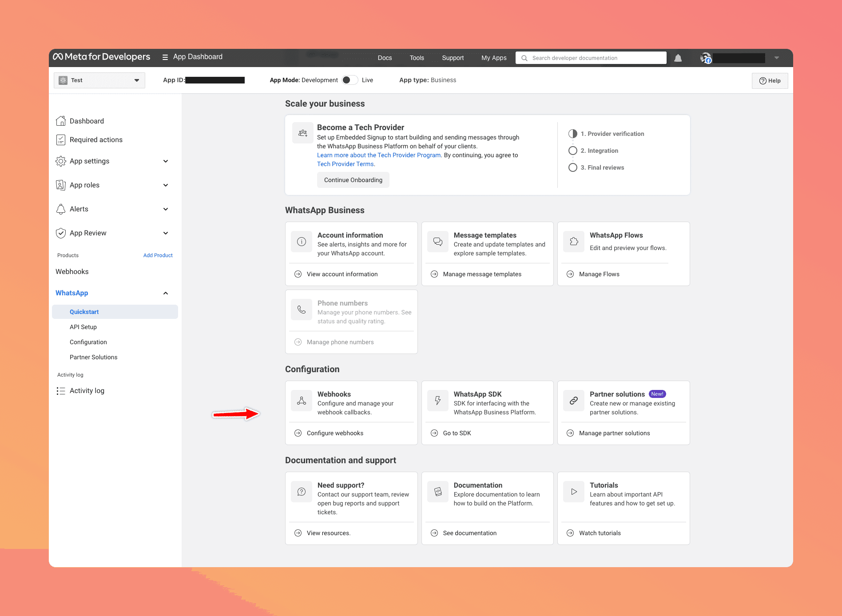This screenshot has width=842, height=616.
Task: Click the Activity log list icon
Action: 61,391
